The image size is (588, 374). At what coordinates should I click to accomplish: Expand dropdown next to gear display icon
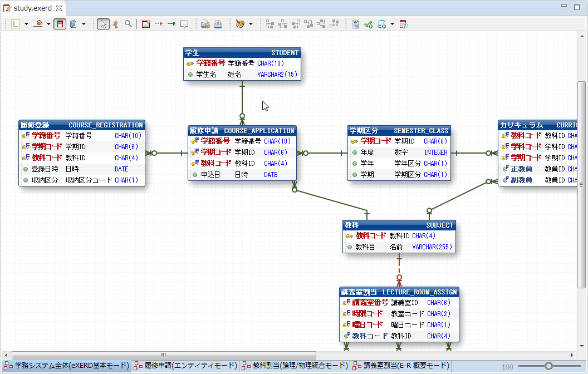pyautogui.click(x=48, y=24)
